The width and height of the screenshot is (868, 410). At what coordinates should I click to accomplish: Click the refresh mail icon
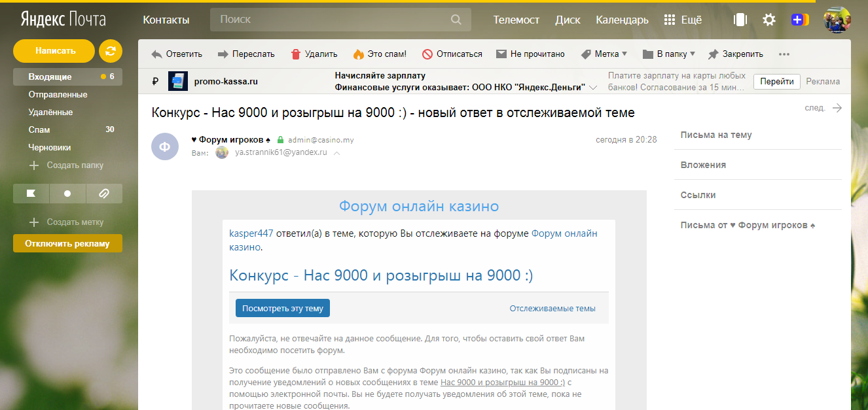coord(111,51)
